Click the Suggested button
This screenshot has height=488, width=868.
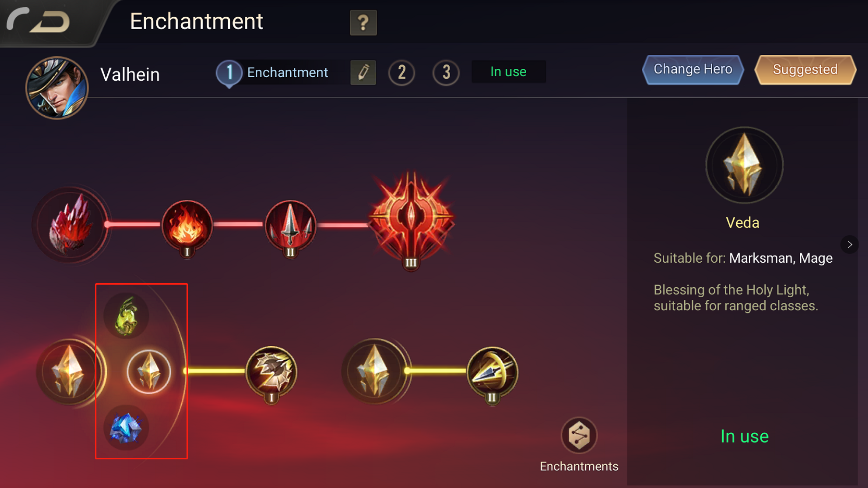805,69
